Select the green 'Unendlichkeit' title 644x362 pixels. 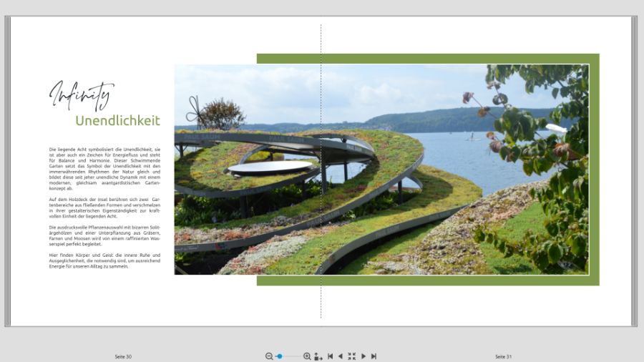point(117,121)
